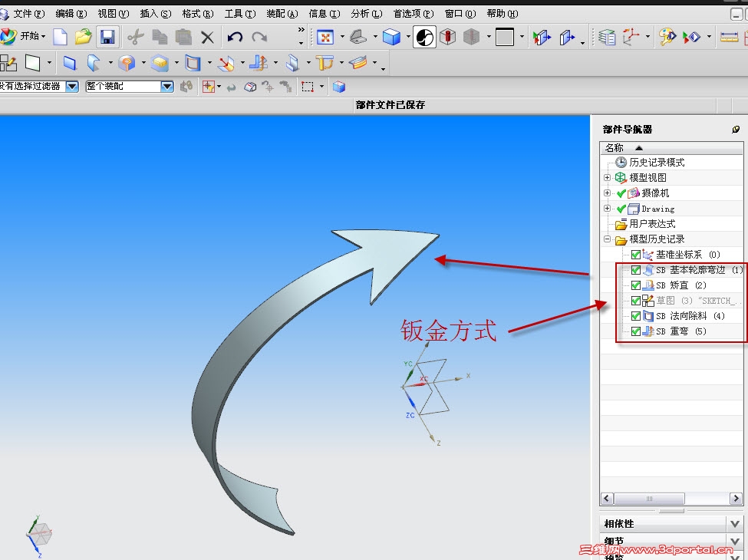Pin the Part Navigator panel
748x560 pixels.
(736, 130)
